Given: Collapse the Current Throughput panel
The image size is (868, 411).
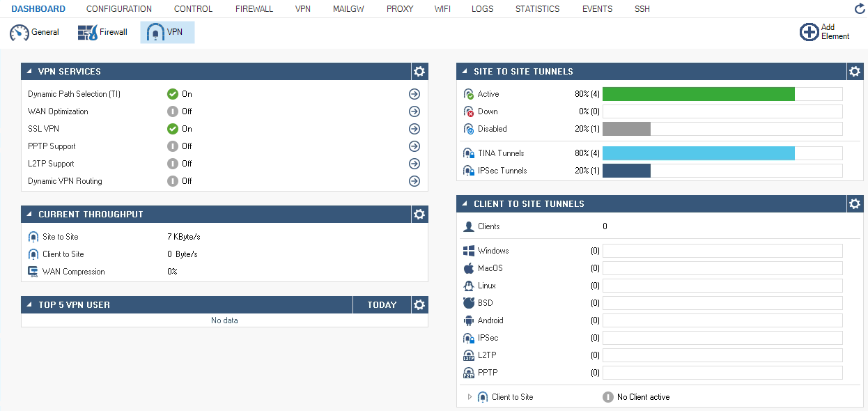Looking at the screenshot, I should [x=29, y=214].
